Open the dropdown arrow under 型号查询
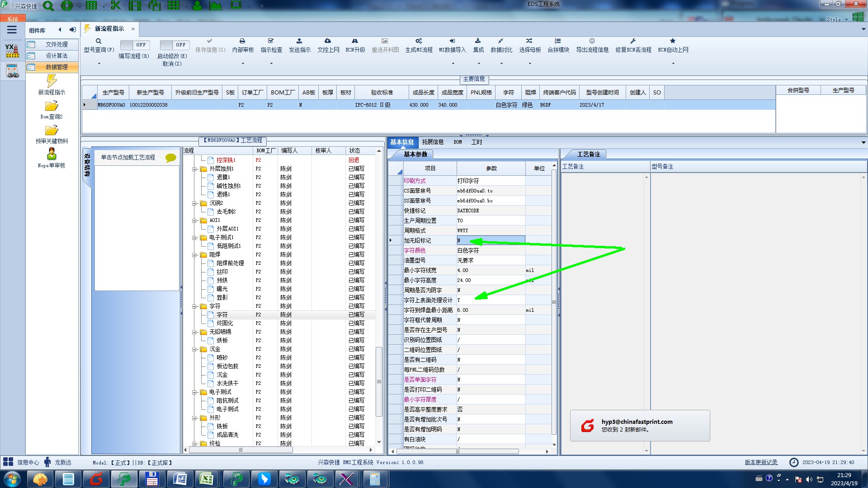This screenshot has width=868, height=488. [x=99, y=64]
